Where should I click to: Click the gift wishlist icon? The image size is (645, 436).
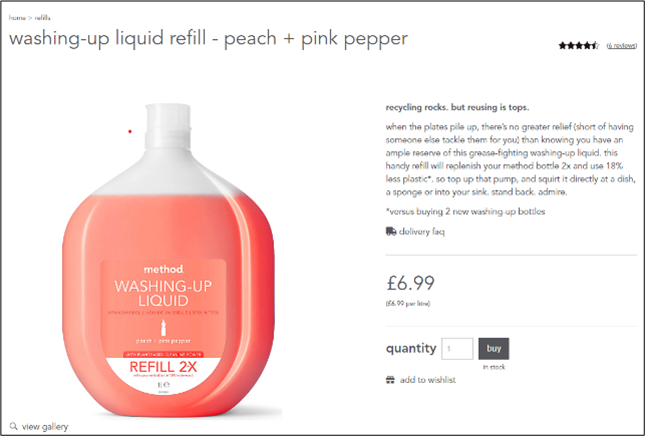click(x=390, y=380)
